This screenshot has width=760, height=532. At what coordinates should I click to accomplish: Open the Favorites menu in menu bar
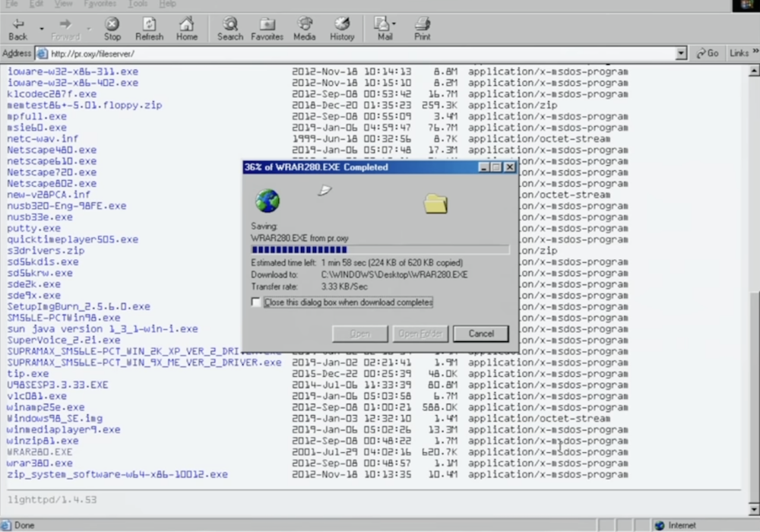coord(100,4)
